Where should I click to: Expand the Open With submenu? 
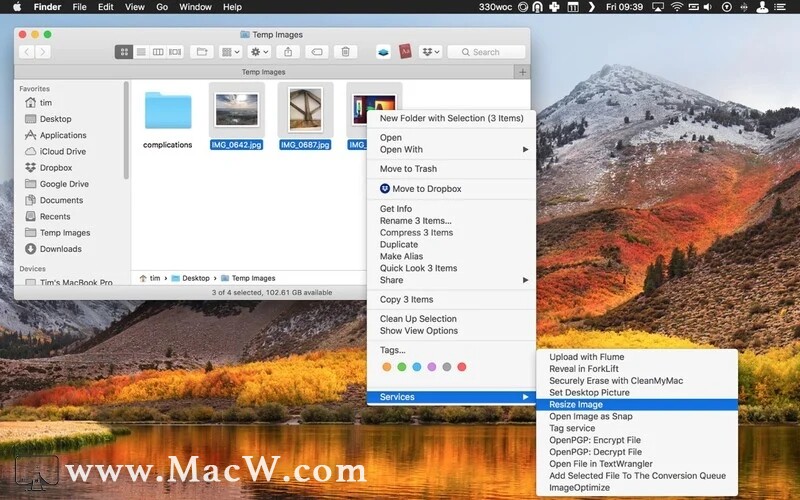pyautogui.click(x=452, y=149)
